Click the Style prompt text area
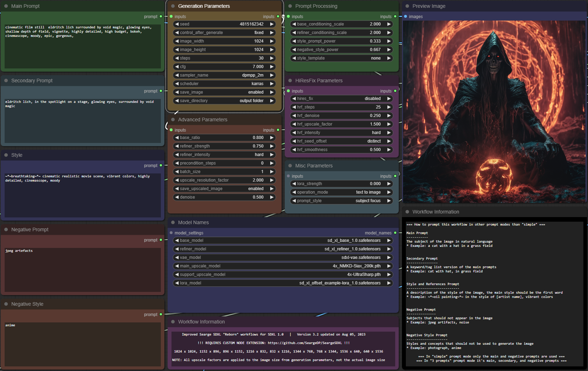This screenshot has width=588, height=371. pyautogui.click(x=83, y=195)
